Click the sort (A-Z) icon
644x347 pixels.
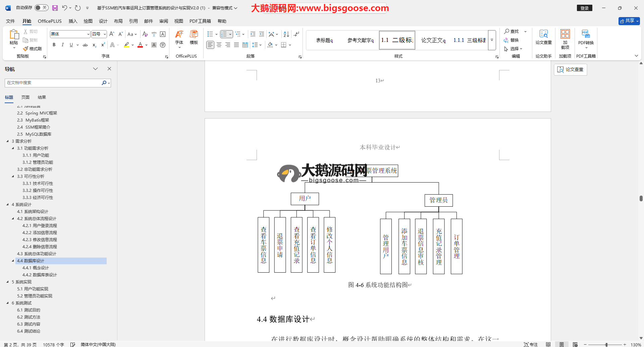point(286,34)
